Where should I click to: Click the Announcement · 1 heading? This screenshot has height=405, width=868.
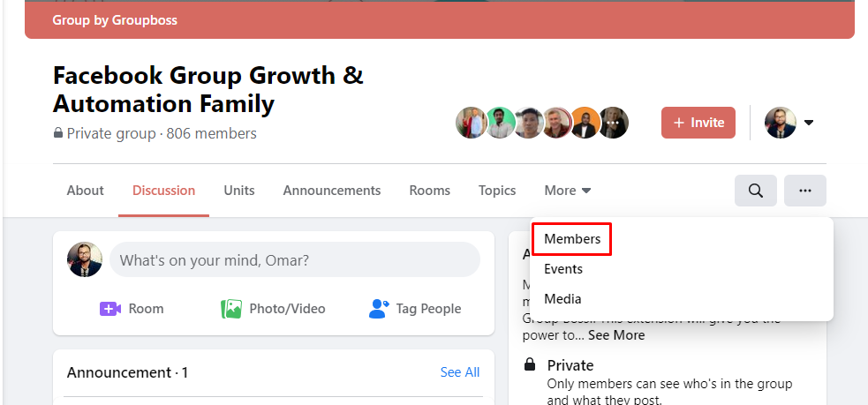[x=127, y=372]
